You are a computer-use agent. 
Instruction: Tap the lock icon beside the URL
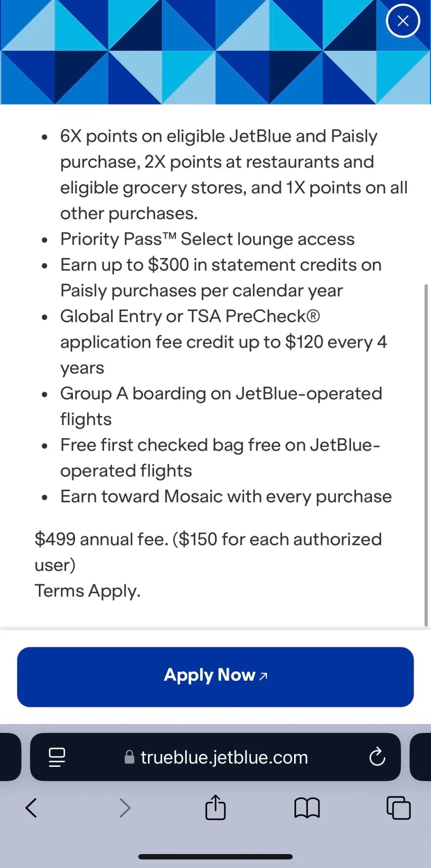[x=129, y=757]
